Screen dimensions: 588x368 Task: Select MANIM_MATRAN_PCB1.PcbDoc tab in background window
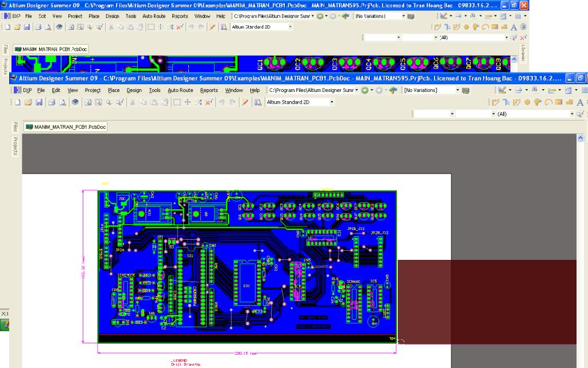51,49
